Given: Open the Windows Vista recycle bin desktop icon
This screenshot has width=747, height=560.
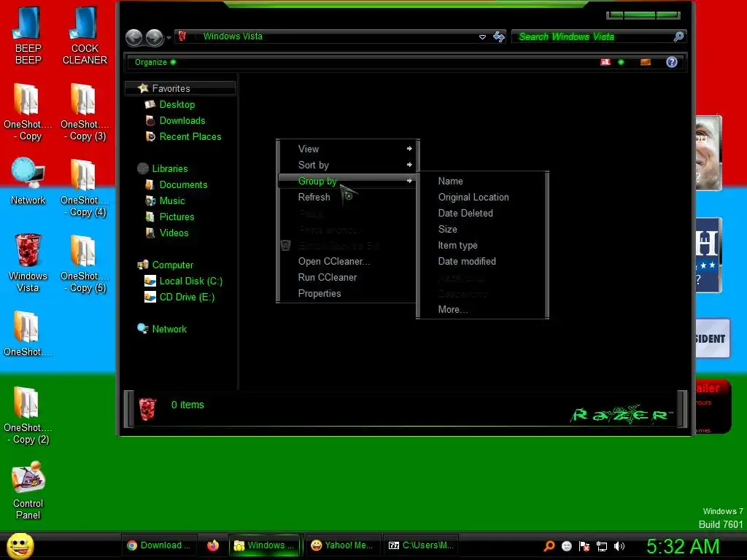Looking at the screenshot, I should [x=28, y=262].
